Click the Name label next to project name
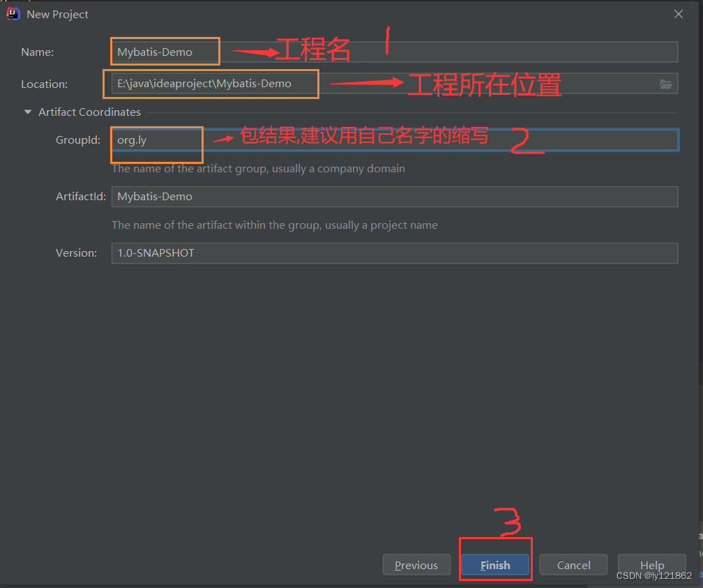703x588 pixels. [x=37, y=51]
